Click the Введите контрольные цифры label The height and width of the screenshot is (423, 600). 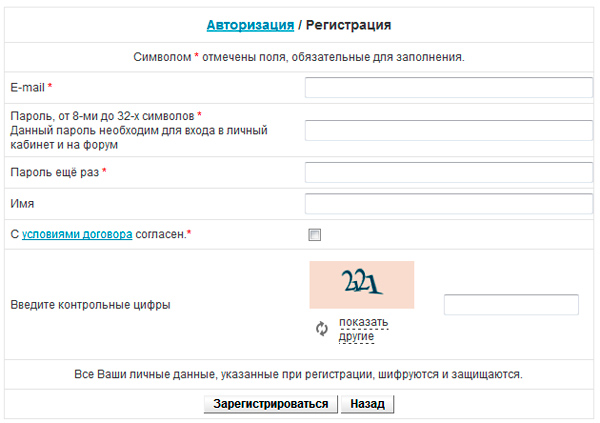pos(90,305)
